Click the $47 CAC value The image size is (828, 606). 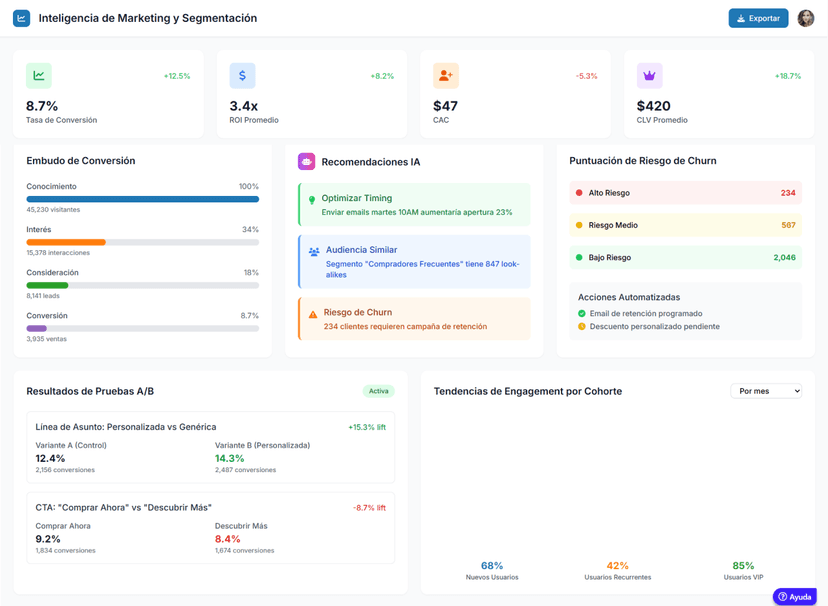(x=446, y=106)
